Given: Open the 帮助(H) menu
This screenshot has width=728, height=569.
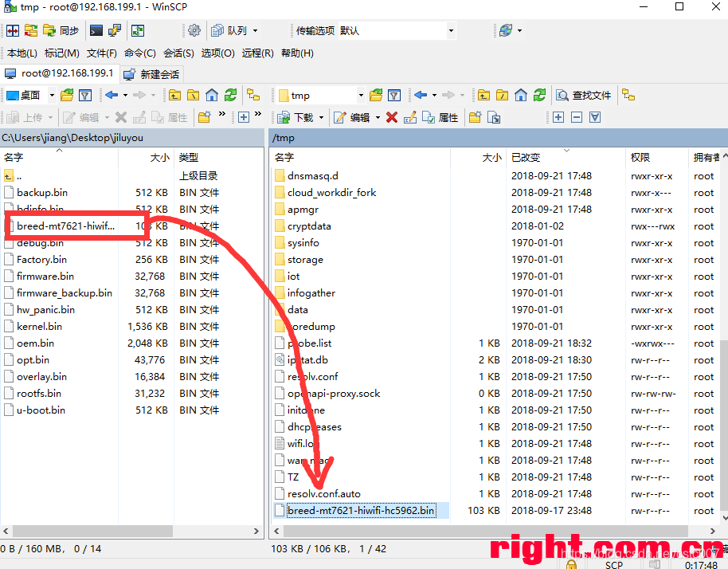Looking at the screenshot, I should [297, 53].
